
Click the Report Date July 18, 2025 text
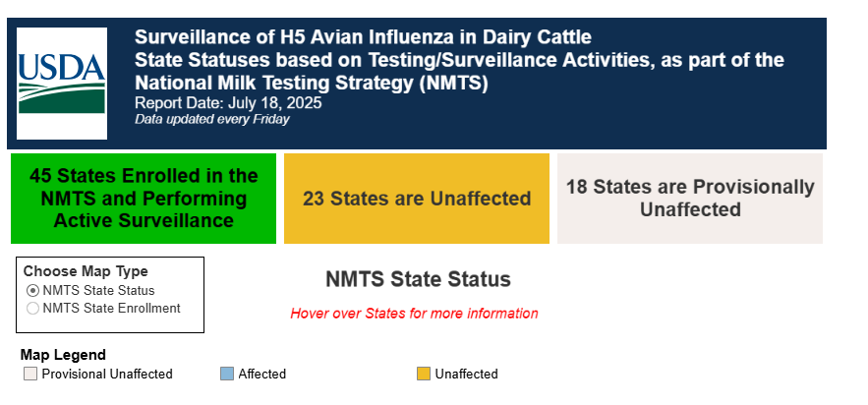click(x=228, y=103)
